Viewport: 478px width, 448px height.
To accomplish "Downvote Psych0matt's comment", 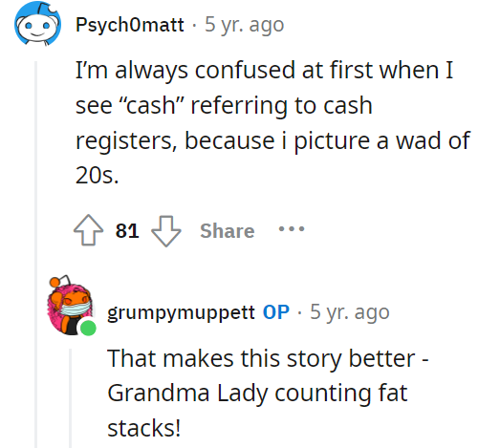I will [x=165, y=231].
